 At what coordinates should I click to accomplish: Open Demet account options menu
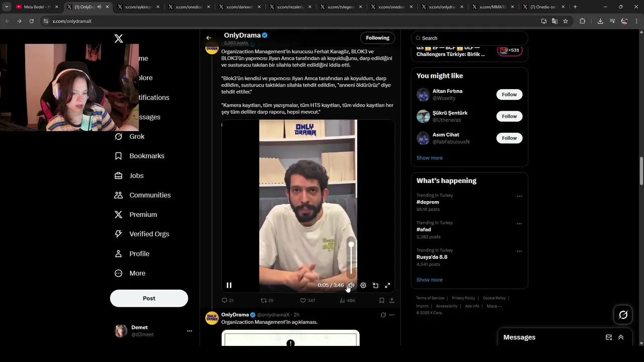pyautogui.click(x=190, y=331)
